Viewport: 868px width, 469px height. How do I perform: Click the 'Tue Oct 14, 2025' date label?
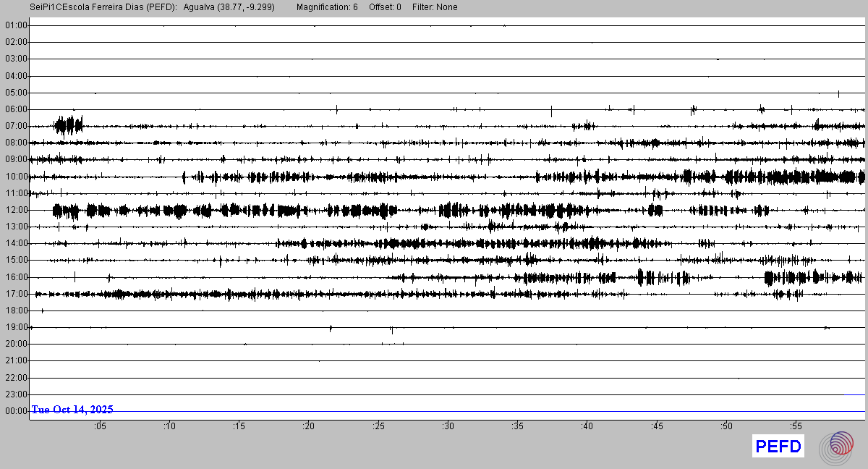pos(72,410)
